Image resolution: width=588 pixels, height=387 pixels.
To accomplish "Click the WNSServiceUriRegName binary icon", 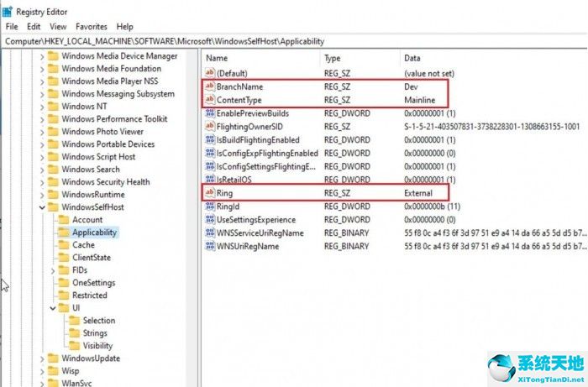I will coord(210,233).
